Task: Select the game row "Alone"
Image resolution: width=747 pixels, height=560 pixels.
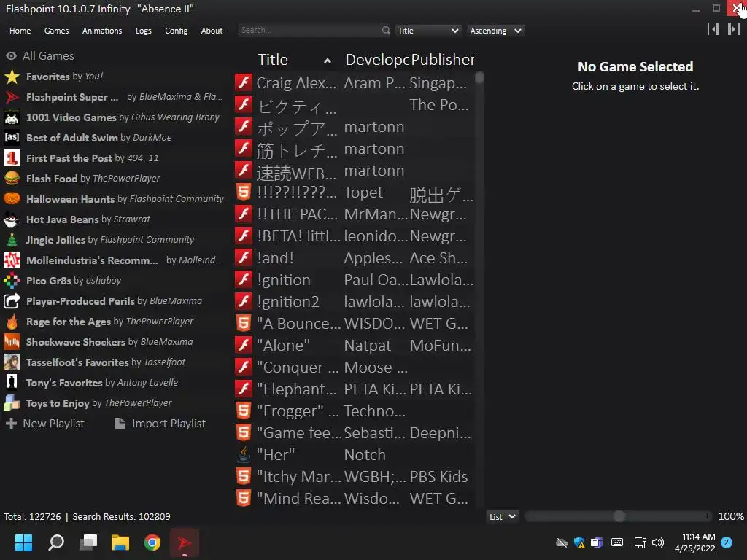Action: click(355, 345)
